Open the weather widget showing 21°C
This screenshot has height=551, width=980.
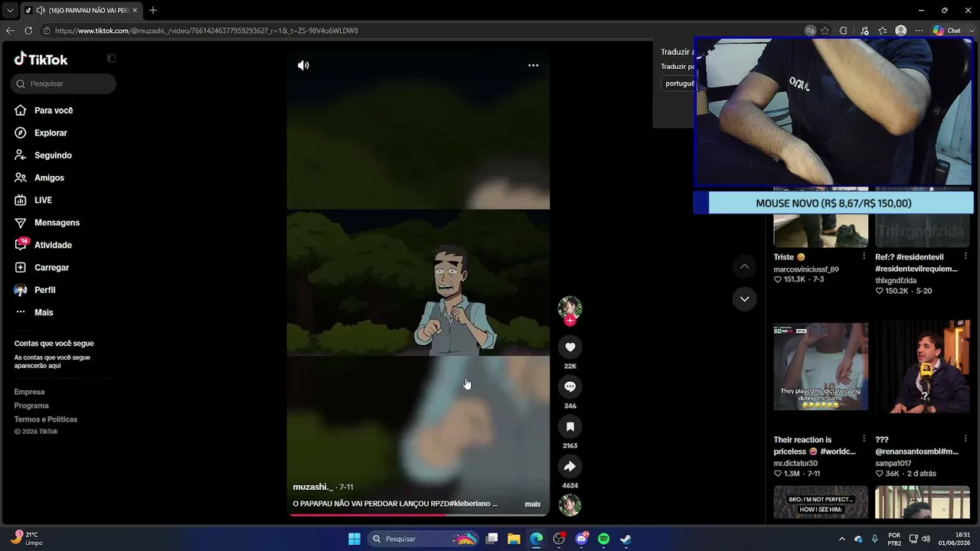pyautogui.click(x=27, y=539)
